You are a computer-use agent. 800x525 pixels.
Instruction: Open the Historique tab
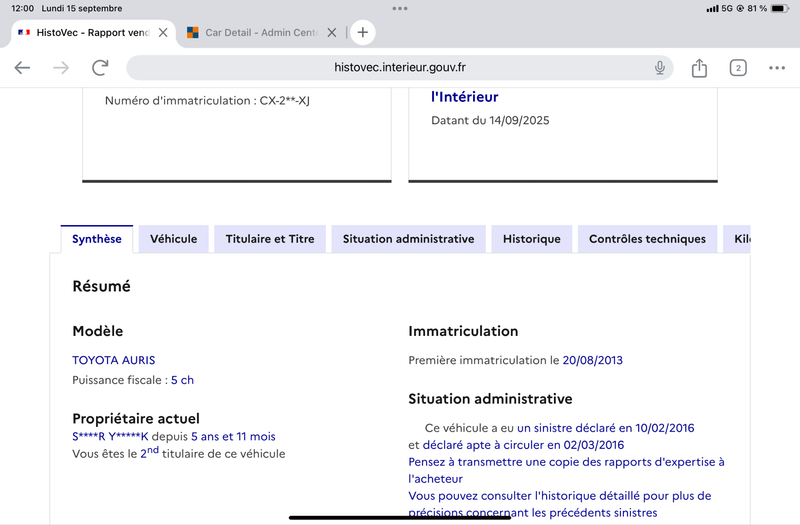(x=532, y=239)
